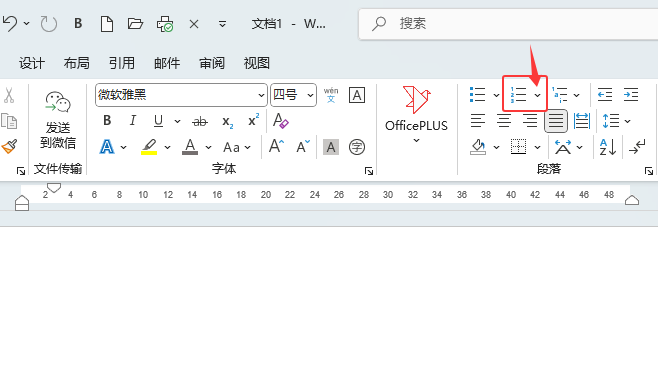Click the Sort A-Z icon

[x=608, y=147]
